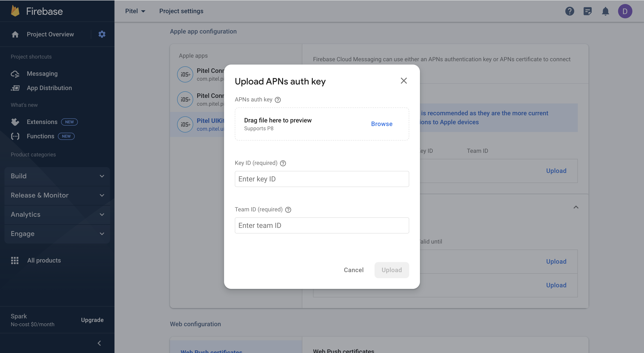Open the help question mark icon in header

[x=570, y=11]
